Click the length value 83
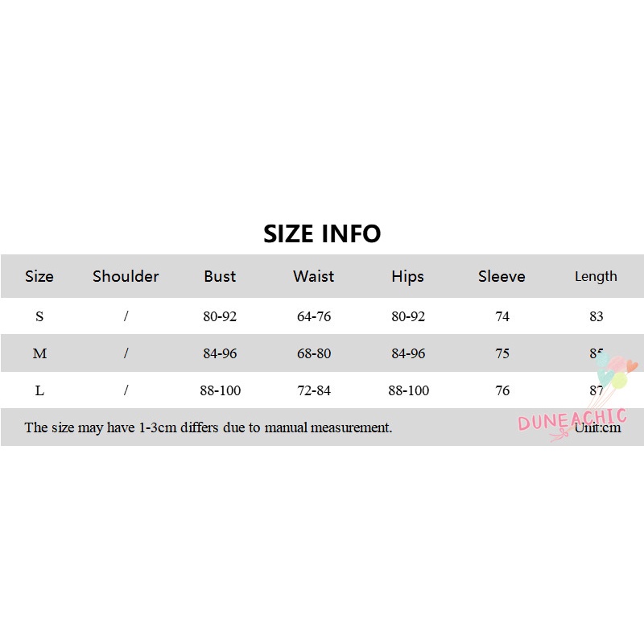Screen dimensions: 644x644 tap(597, 316)
